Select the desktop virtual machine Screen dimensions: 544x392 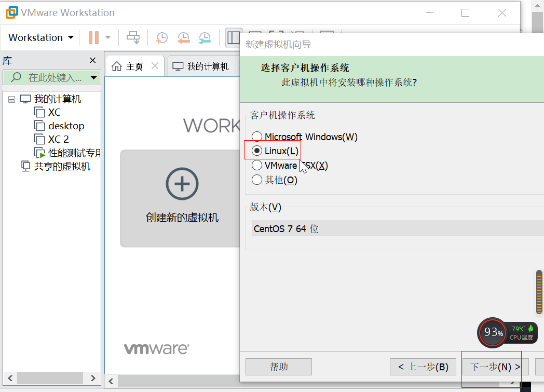[x=66, y=126]
